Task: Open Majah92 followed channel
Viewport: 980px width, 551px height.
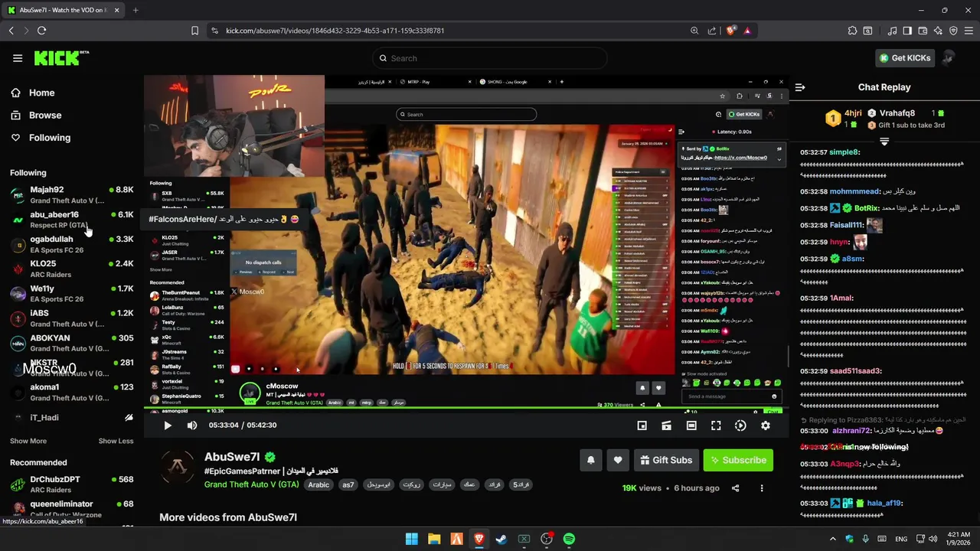Action: tap(72, 195)
